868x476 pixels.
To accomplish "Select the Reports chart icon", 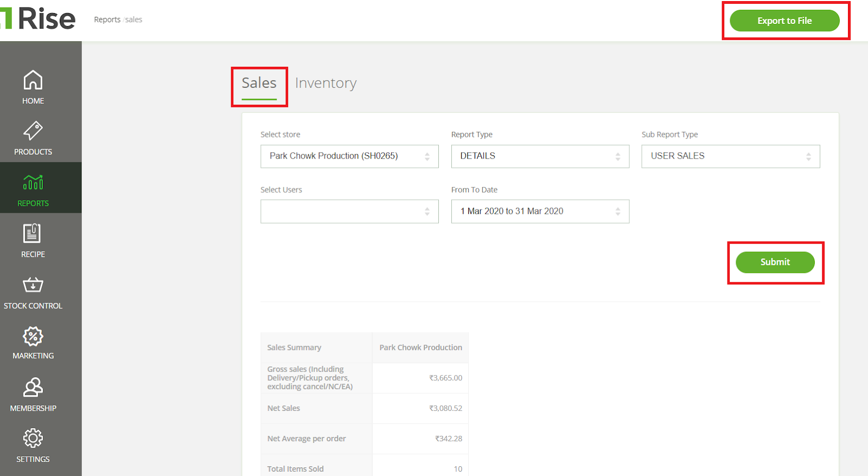I will 33,182.
